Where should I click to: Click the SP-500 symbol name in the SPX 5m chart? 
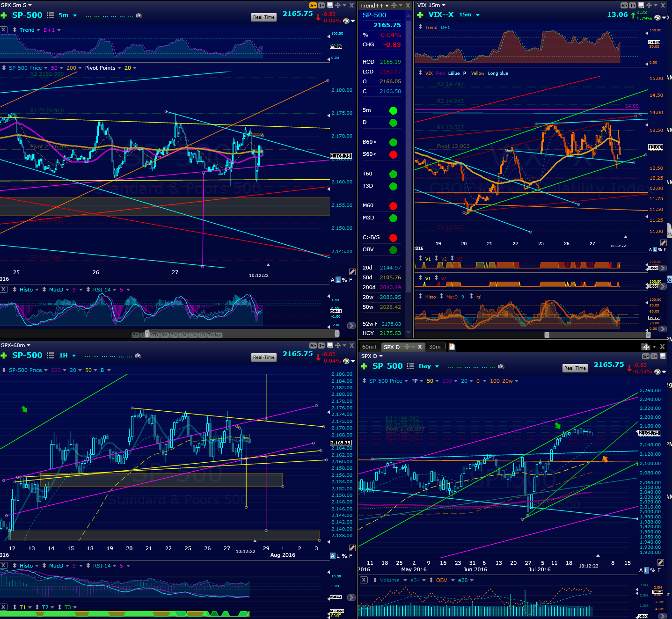tap(27, 15)
